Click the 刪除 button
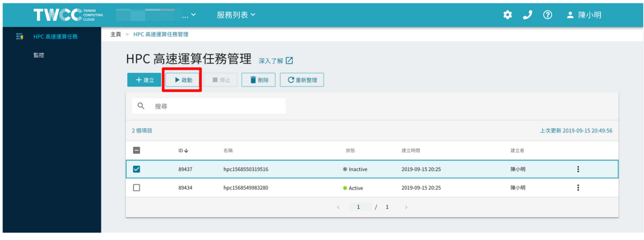Screen dimensions: 644x240 pyautogui.click(x=259, y=80)
